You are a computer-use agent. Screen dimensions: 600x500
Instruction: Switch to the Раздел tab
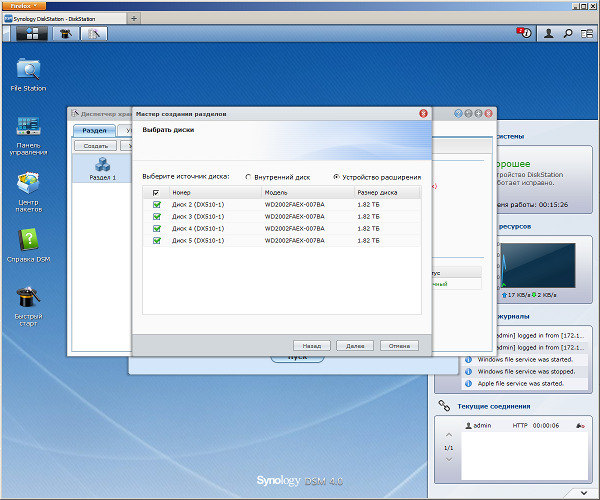pos(94,130)
